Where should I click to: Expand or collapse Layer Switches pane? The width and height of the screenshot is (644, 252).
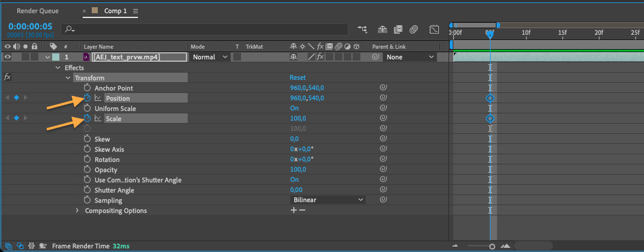[8, 246]
